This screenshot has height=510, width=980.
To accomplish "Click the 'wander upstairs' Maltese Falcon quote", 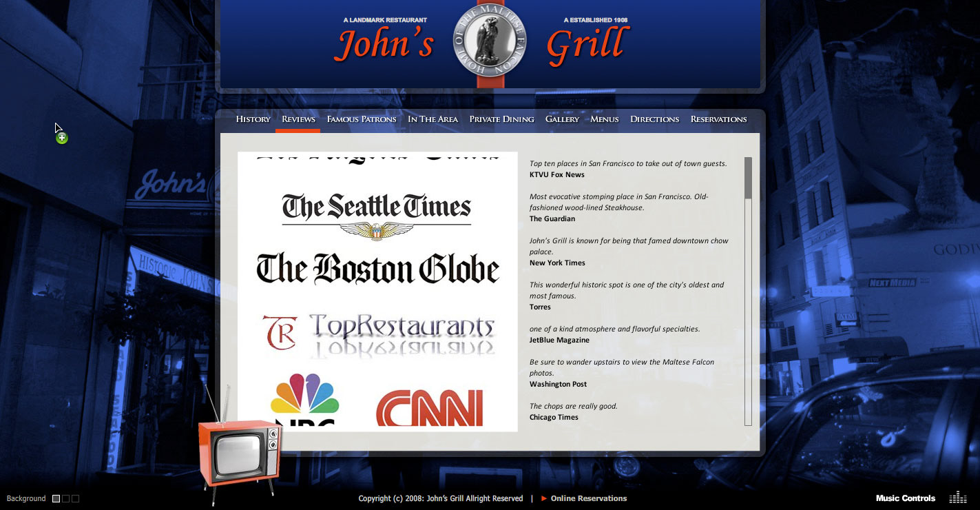I will [x=622, y=367].
